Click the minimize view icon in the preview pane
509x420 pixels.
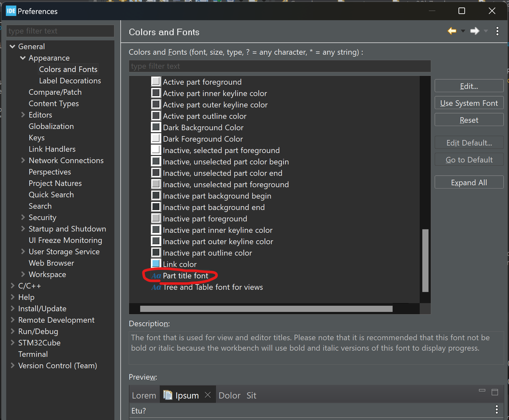click(482, 390)
